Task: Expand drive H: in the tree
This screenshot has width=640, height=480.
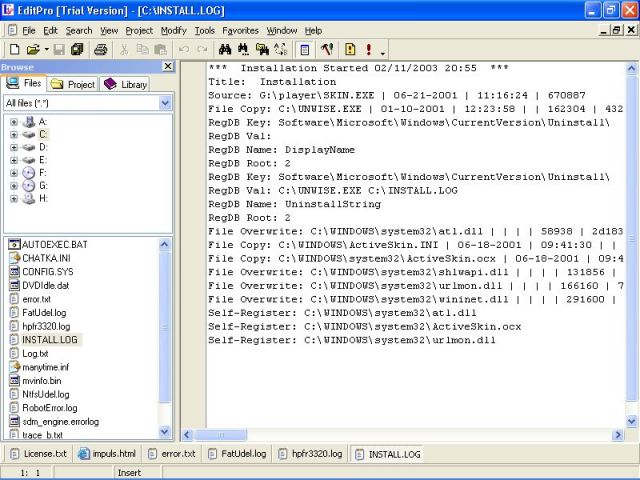Action: tap(14, 198)
